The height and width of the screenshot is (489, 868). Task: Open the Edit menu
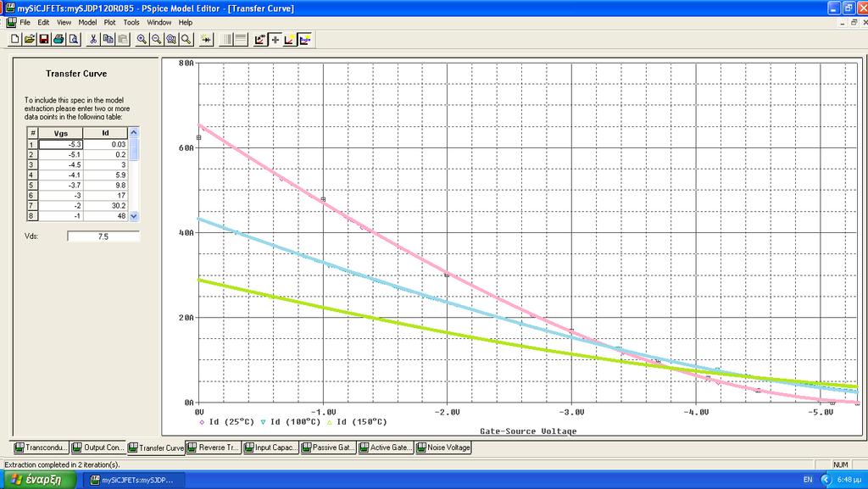[x=43, y=22]
